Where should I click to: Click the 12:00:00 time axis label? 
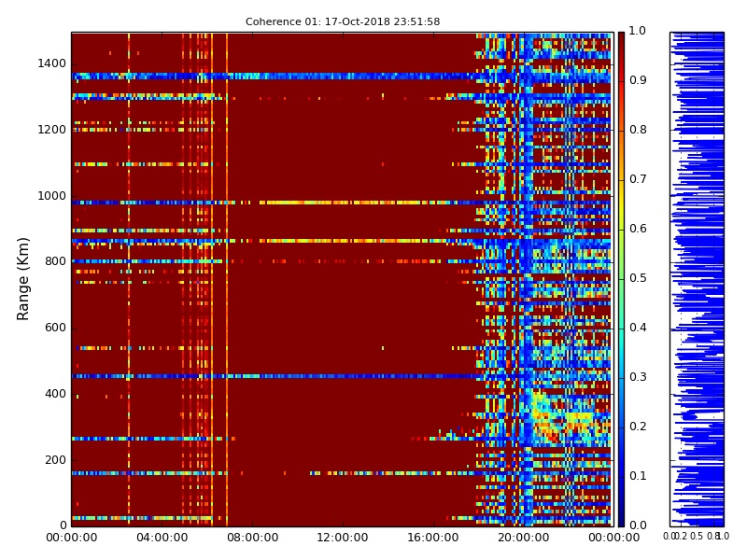343,538
